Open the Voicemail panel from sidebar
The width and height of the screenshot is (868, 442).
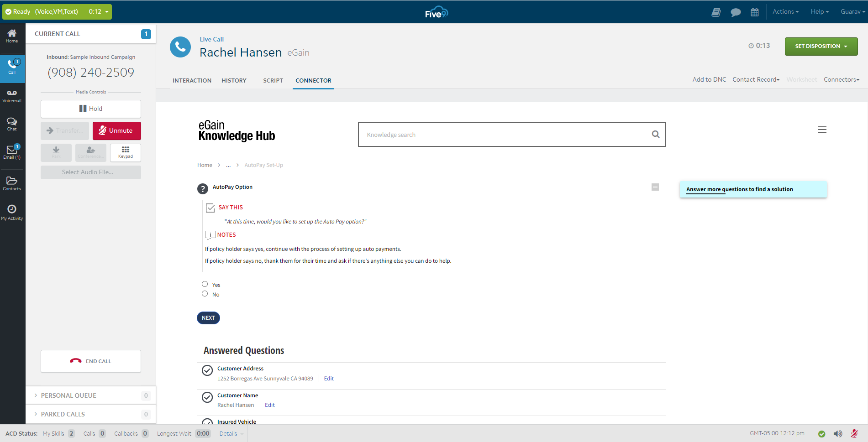pos(12,95)
